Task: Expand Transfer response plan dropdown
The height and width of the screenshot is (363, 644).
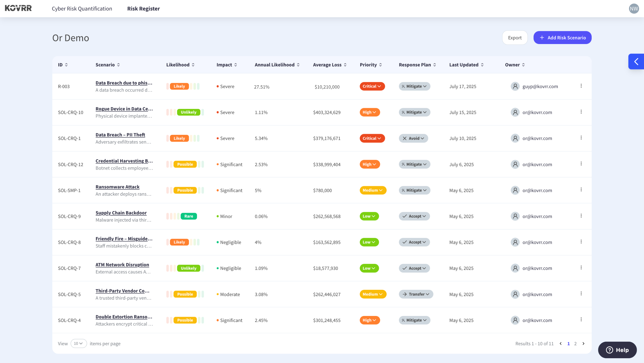Action: 416,294
